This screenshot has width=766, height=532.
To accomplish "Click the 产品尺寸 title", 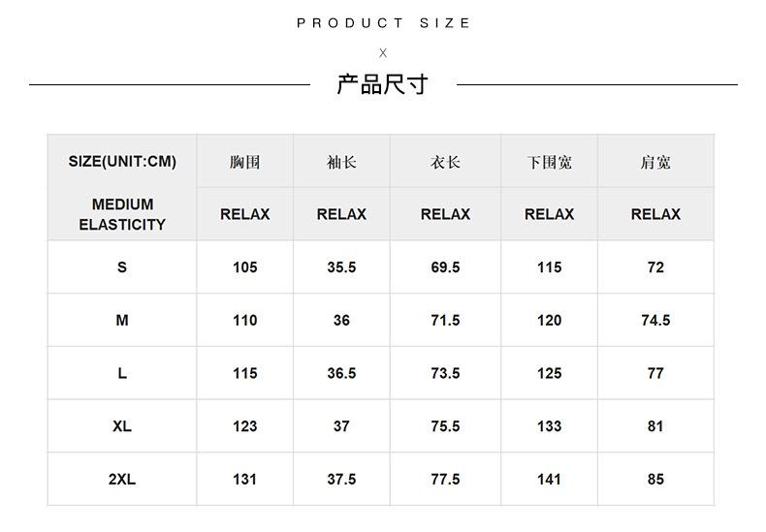I will pos(383,84).
